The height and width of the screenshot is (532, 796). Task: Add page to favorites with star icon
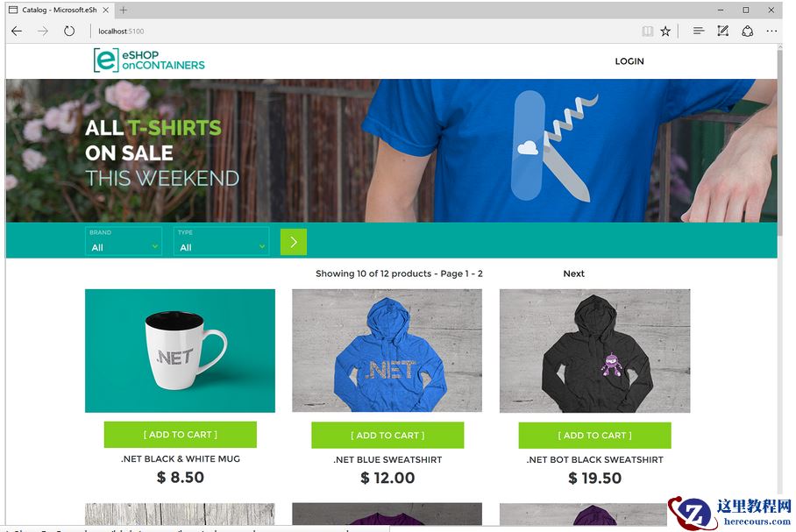coord(665,32)
